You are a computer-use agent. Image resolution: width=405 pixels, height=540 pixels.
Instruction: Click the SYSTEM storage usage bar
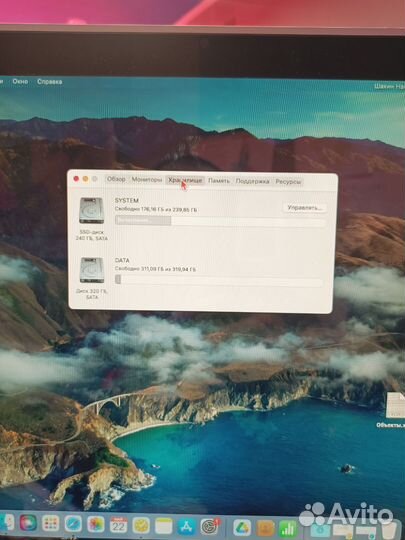tap(221, 221)
